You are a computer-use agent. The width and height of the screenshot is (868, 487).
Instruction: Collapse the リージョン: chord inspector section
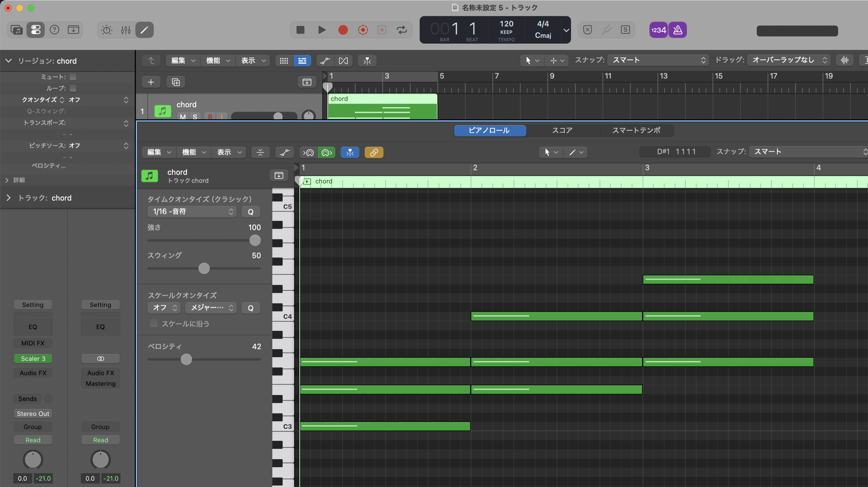pos(8,61)
